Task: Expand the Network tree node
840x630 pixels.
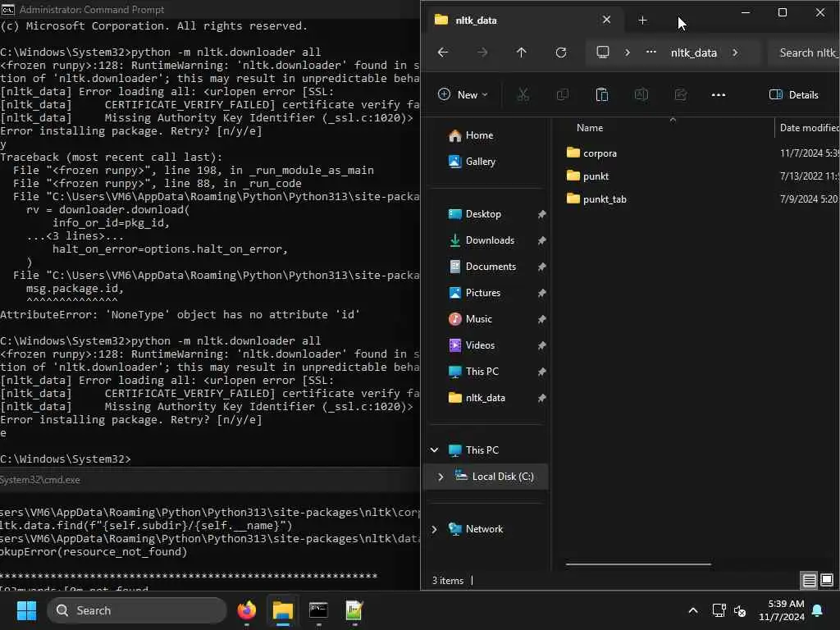Action: 435,529
